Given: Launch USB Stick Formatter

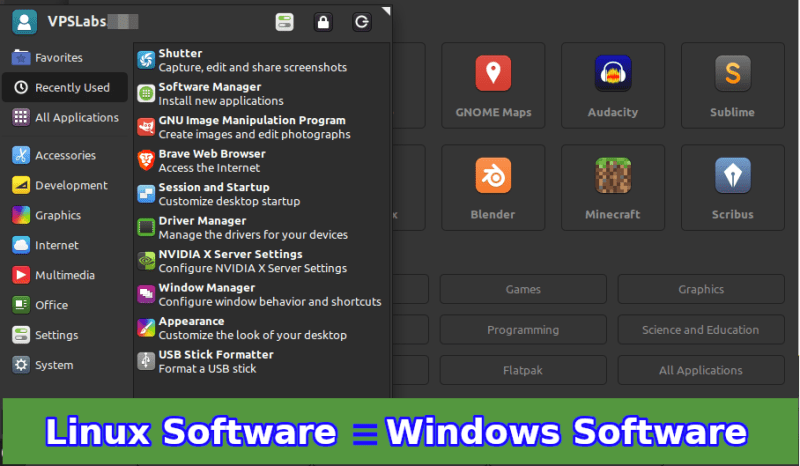Looking at the screenshot, I should click(263, 361).
